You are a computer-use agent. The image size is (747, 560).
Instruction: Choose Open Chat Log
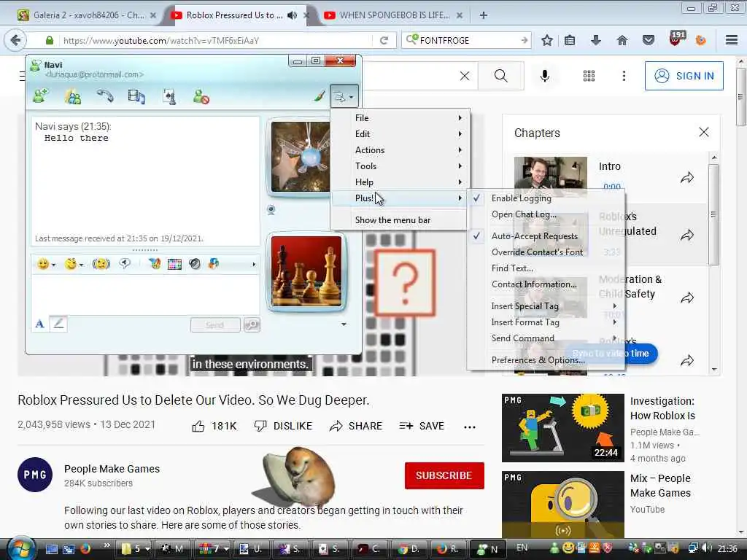click(x=546, y=214)
